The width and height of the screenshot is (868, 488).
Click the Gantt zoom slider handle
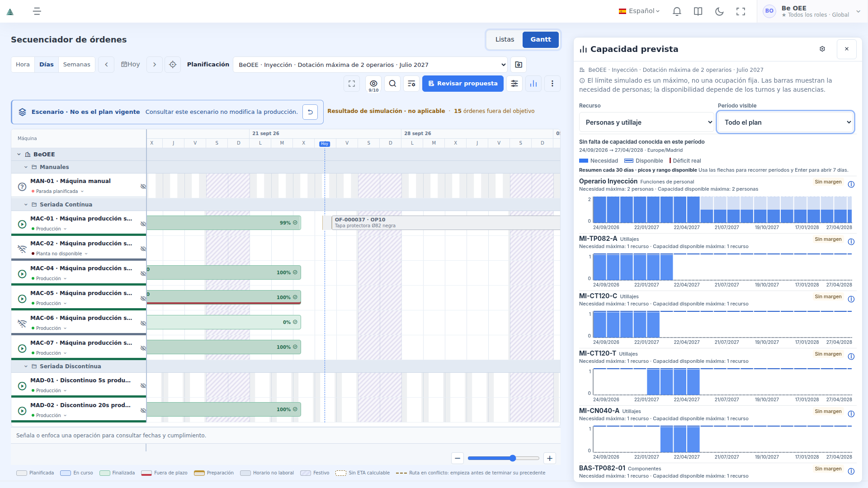pyautogui.click(x=513, y=458)
